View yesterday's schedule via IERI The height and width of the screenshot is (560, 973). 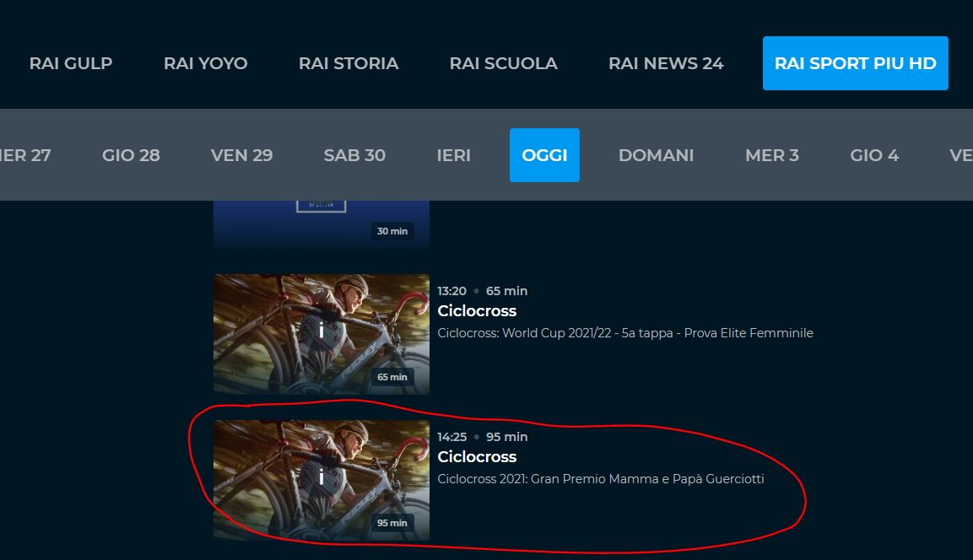coord(454,155)
